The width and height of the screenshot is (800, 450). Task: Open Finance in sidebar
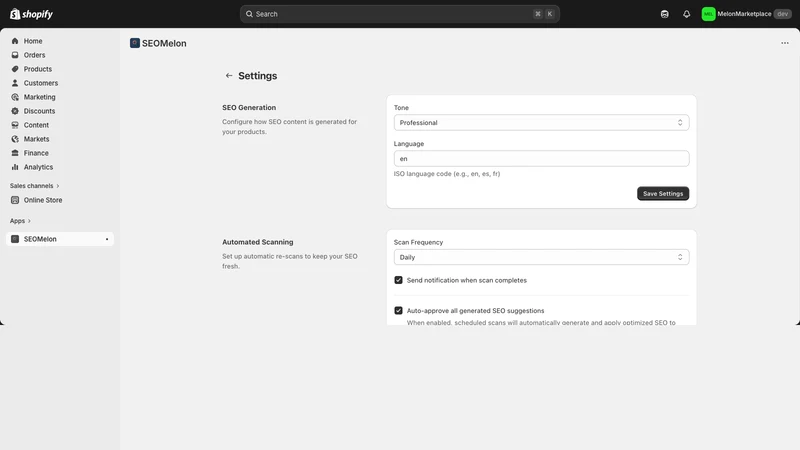(36, 153)
